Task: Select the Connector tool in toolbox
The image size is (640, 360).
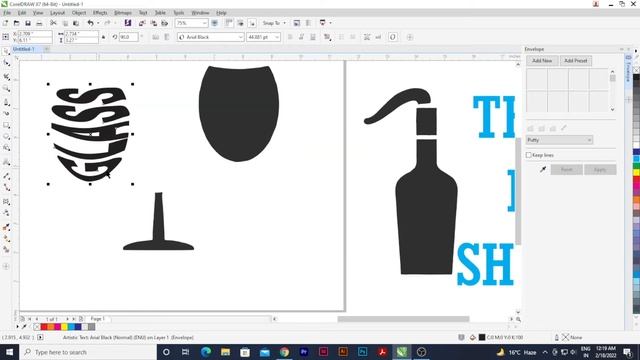Action: point(6,187)
